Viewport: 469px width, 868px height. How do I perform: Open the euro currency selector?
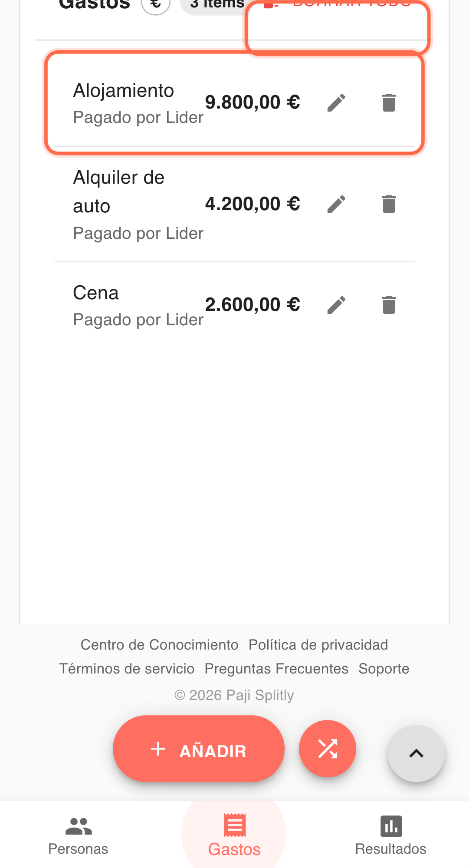(x=155, y=4)
